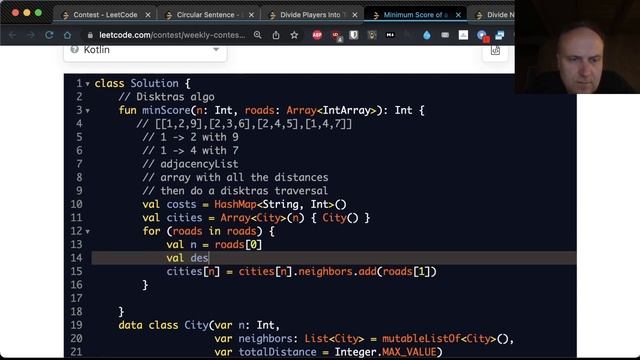This screenshot has height=360, width=640.
Task: Click the question mark icon beside Kotlin
Action: tap(74, 49)
